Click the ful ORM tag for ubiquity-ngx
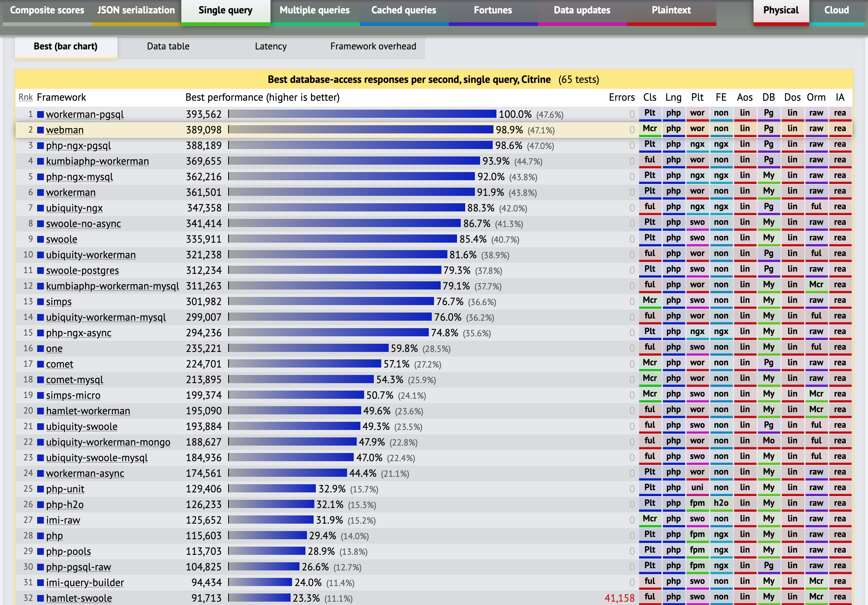 coord(816,207)
